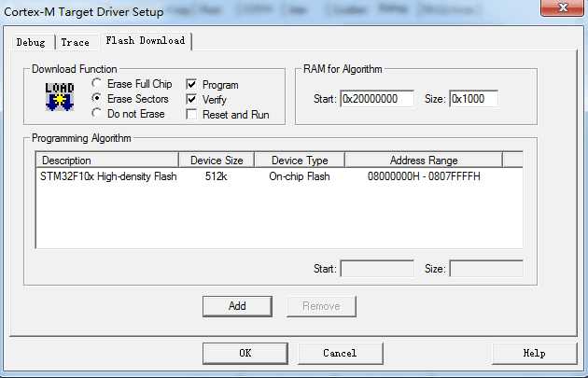Click the Address Range column header

coord(424,161)
